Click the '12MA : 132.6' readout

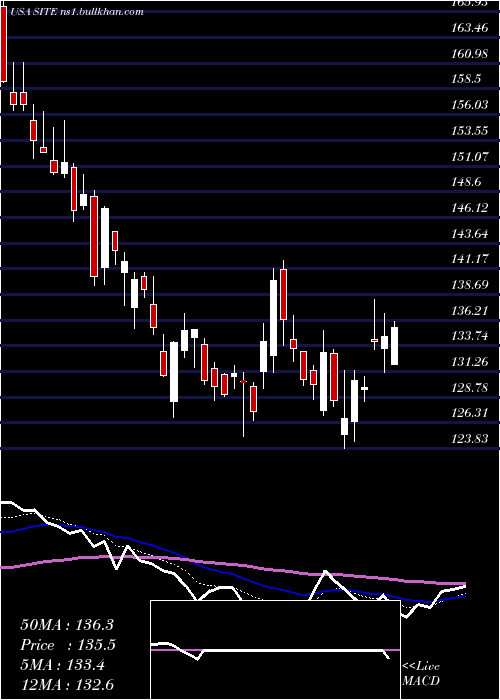coord(67,685)
